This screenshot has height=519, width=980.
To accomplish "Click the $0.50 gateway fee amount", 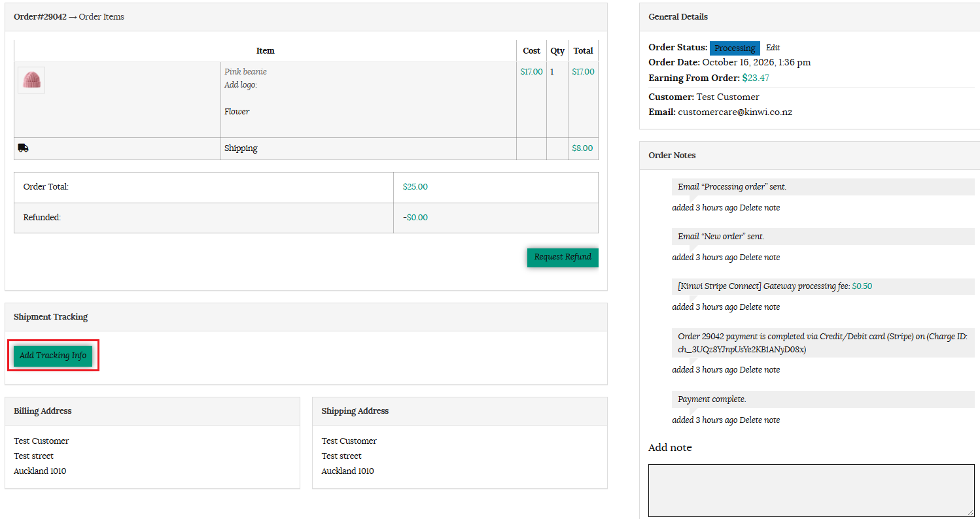I will pos(862,286).
